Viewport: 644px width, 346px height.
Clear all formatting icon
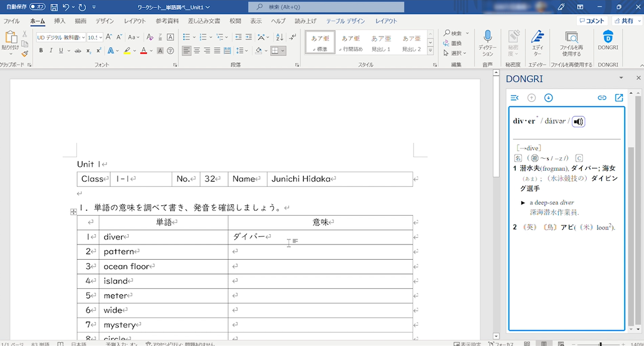tap(150, 38)
